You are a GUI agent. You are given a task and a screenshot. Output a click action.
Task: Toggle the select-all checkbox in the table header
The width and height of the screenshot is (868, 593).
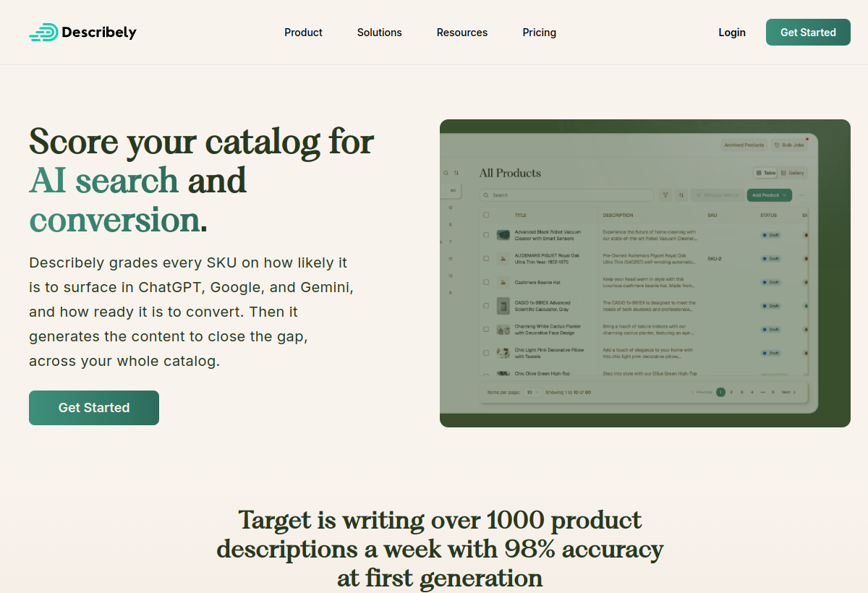click(x=486, y=215)
